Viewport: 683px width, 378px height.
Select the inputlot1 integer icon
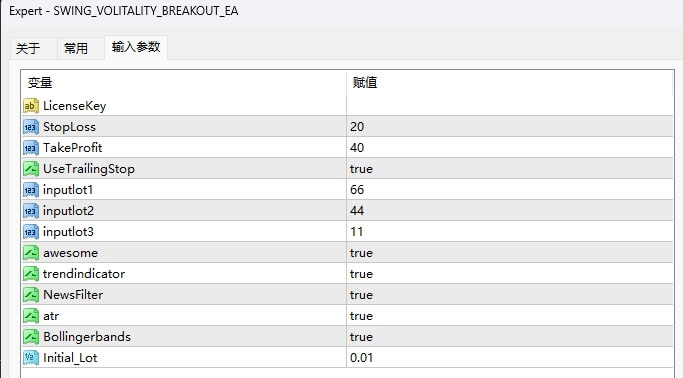[31, 189]
